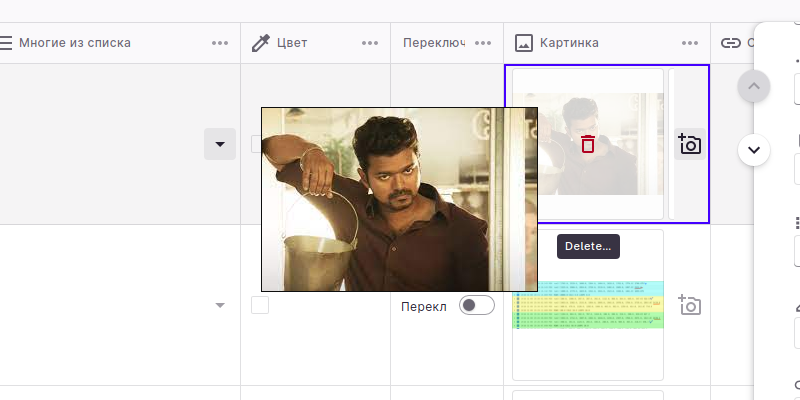800x400 pixels.
Task: Click the image icon in Картинка header
Action: [x=524, y=43]
